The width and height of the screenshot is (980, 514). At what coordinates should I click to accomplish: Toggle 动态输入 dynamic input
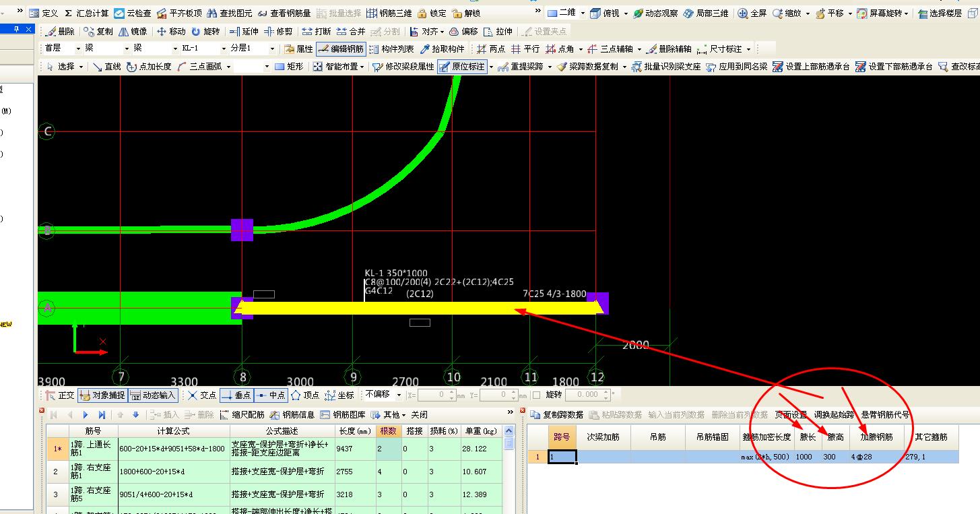click(x=153, y=395)
